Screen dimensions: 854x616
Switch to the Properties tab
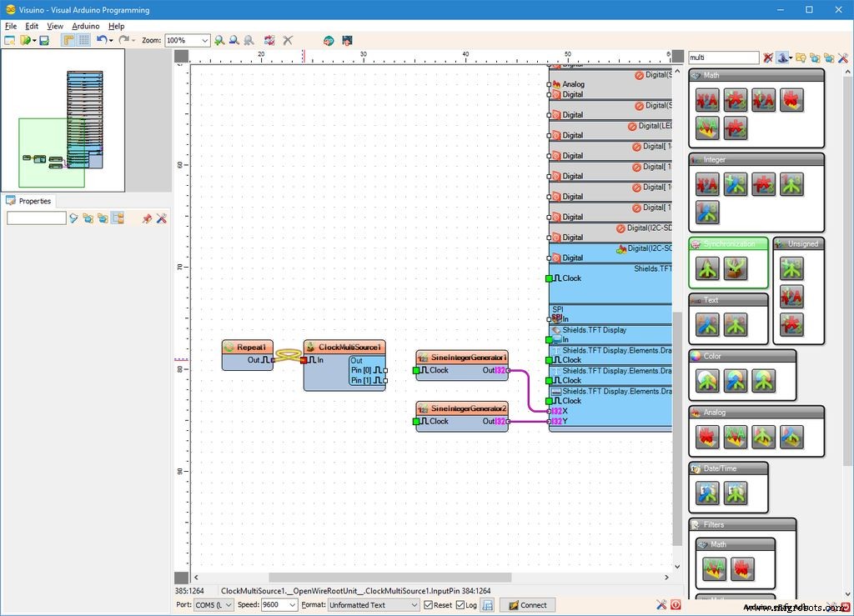point(35,200)
